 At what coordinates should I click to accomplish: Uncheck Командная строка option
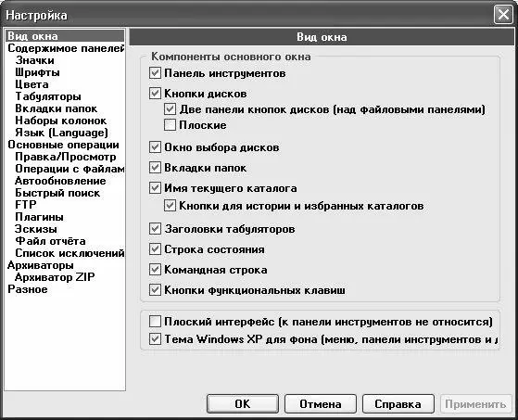pyautogui.click(x=155, y=270)
